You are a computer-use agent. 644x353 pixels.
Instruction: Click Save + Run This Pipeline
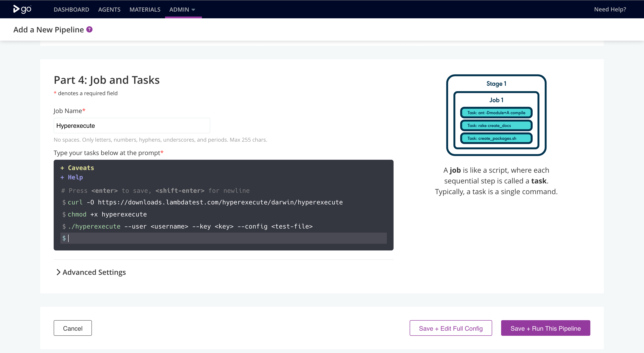pos(545,328)
